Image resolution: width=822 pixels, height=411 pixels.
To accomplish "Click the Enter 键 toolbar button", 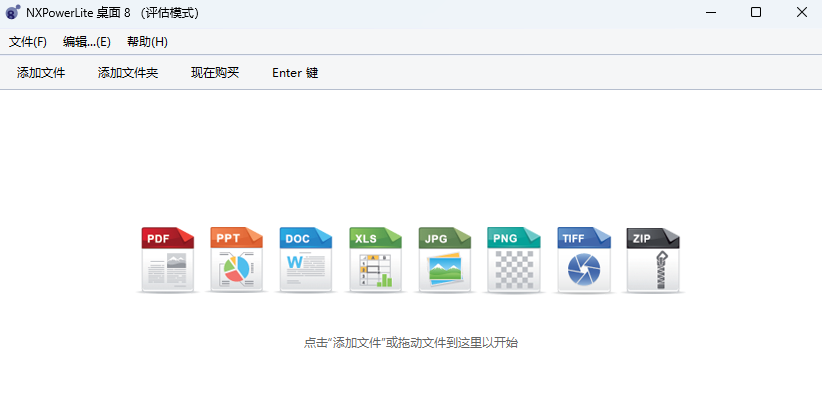I will pos(295,73).
